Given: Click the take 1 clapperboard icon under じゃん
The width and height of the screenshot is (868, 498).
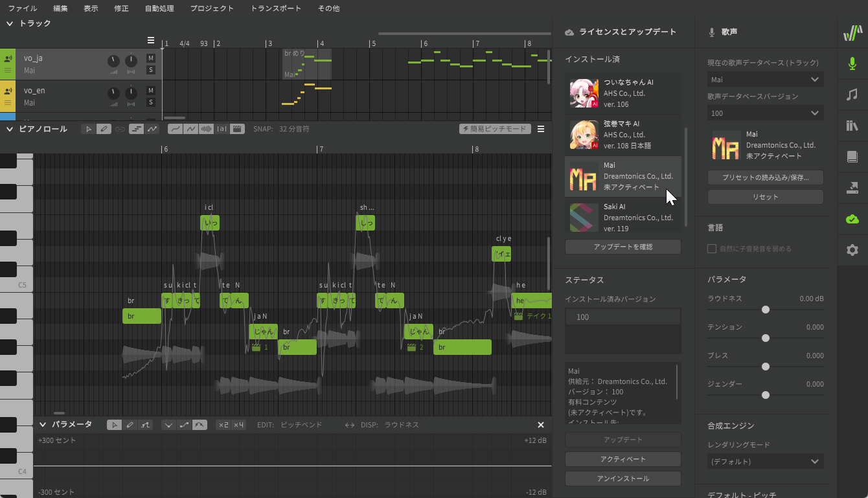Looking at the screenshot, I should (x=256, y=348).
